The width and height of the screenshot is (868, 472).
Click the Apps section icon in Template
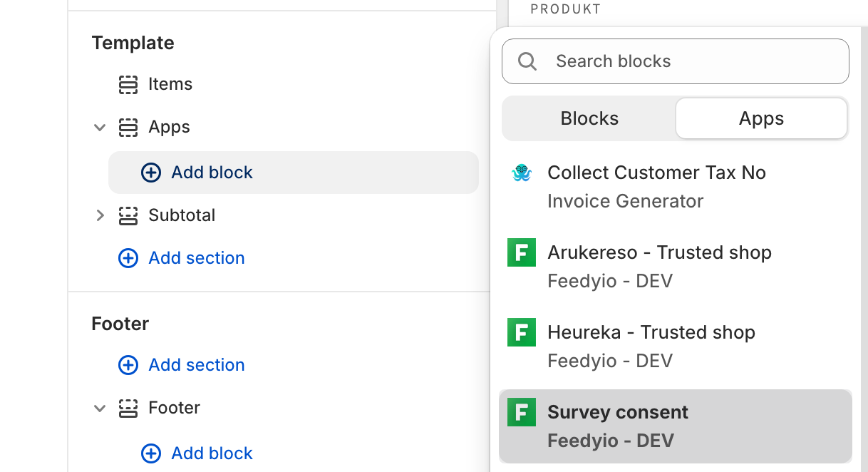128,128
